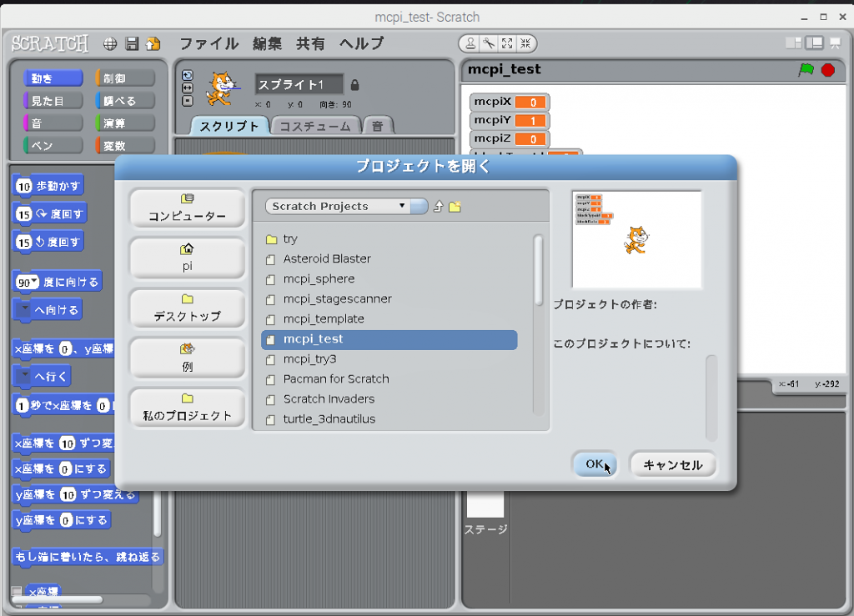Image resolution: width=854 pixels, height=616 pixels.
Task: Click the globe language icon
Action: 110,44
